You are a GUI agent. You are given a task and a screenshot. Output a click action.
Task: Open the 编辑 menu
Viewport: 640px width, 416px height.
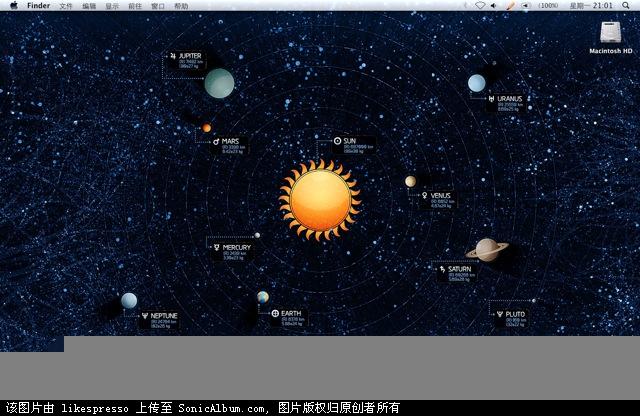89,6
